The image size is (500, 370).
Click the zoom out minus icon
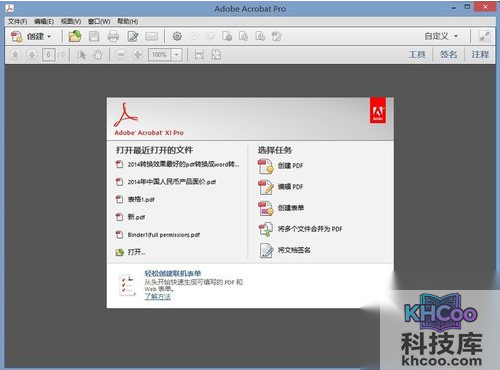(x=121, y=54)
